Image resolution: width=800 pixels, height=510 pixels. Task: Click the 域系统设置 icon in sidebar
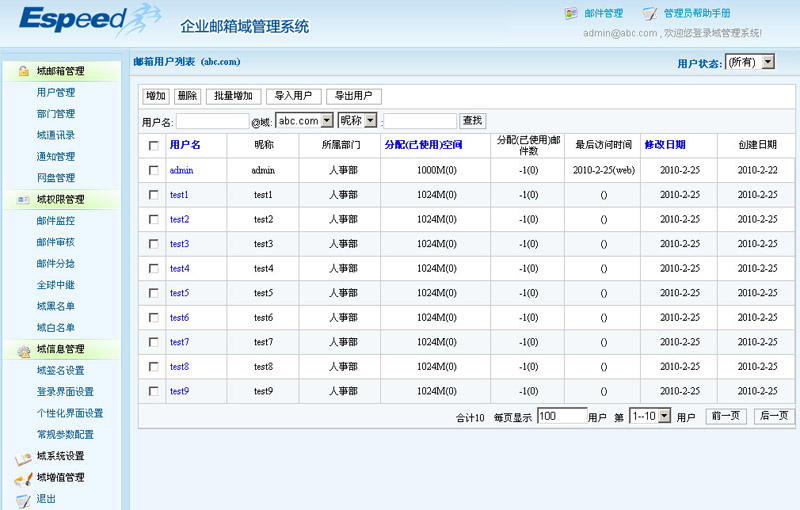[x=22, y=457]
